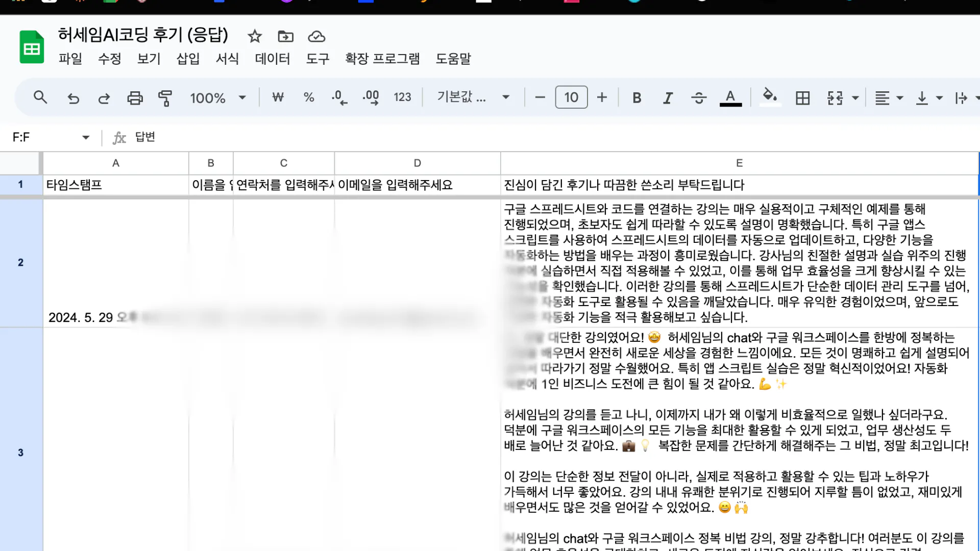Open the 데이터 menu
Screen dimensions: 980x551
[272, 59]
